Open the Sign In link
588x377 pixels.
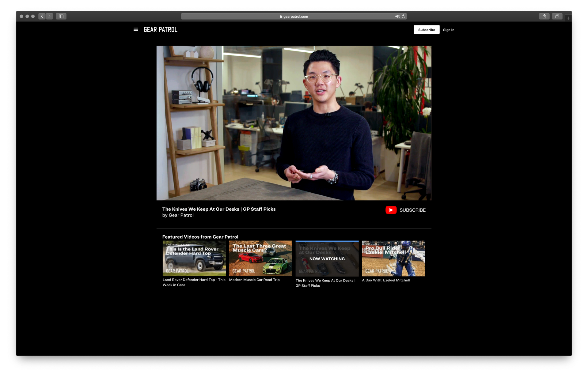click(448, 30)
